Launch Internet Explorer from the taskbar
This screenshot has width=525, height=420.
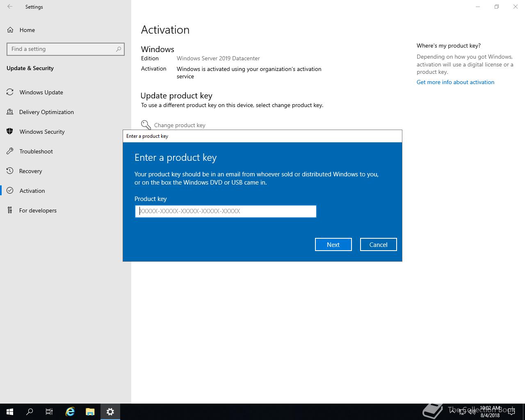[70, 412]
